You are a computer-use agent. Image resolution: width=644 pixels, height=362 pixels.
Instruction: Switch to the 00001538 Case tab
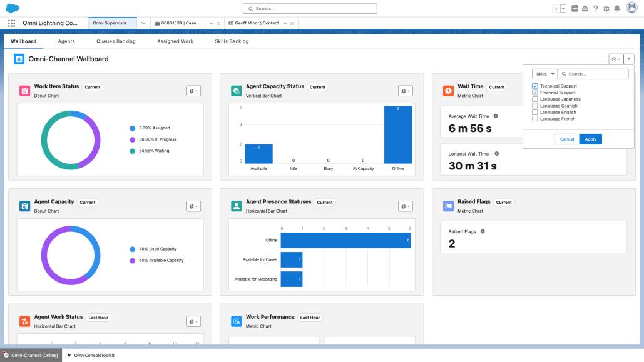[x=178, y=23]
